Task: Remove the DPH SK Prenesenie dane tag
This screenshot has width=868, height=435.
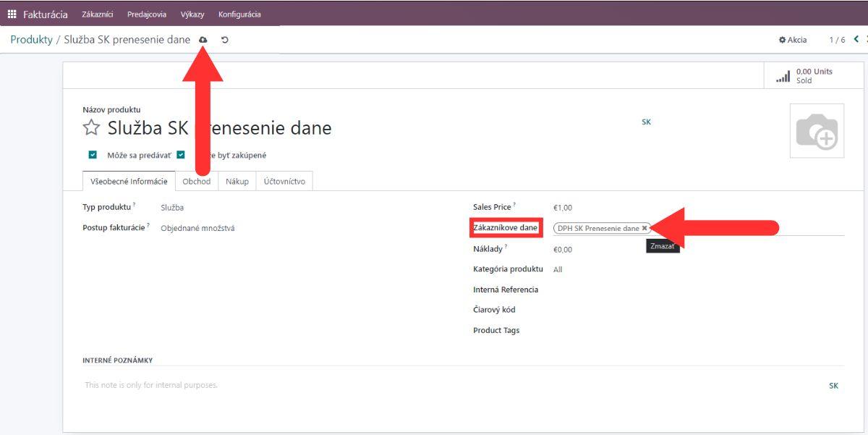Action: (x=644, y=228)
